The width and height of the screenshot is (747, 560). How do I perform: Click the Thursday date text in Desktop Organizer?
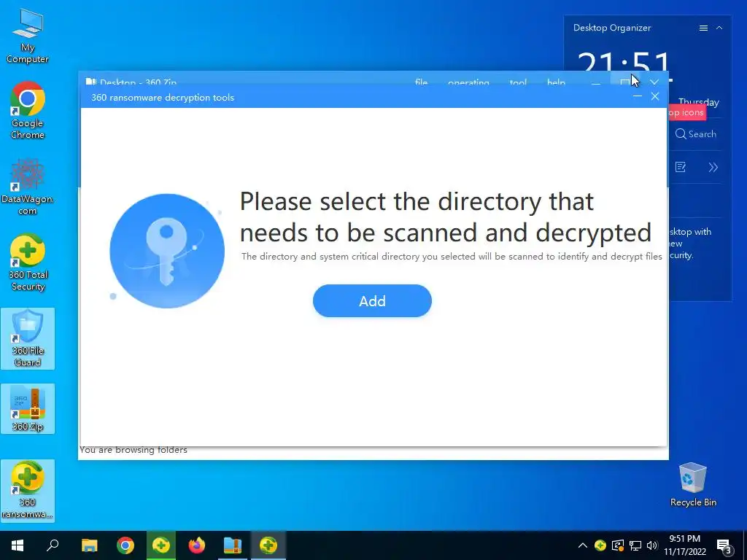698,101
